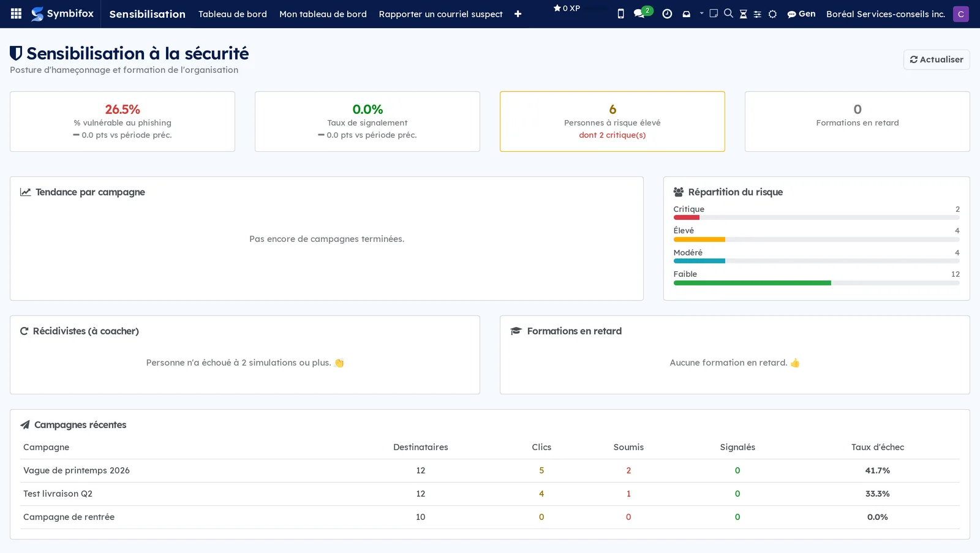
Task: Click the green Faible risk bar
Action: point(752,283)
